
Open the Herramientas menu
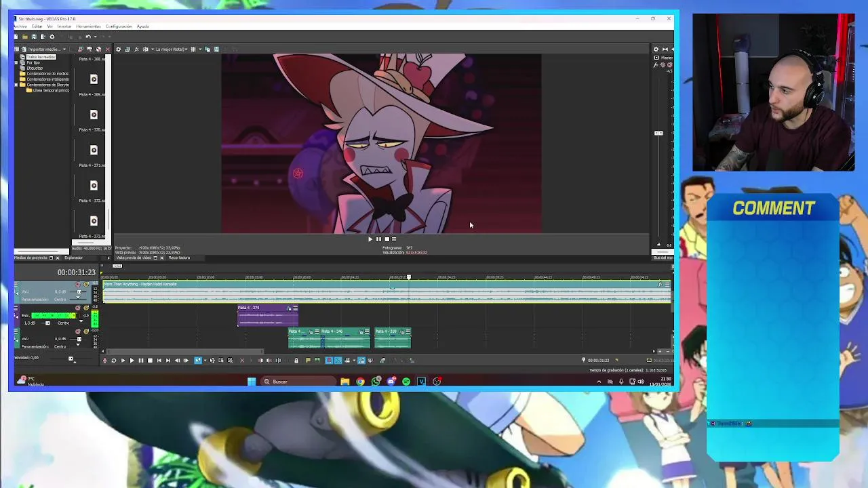coord(88,26)
